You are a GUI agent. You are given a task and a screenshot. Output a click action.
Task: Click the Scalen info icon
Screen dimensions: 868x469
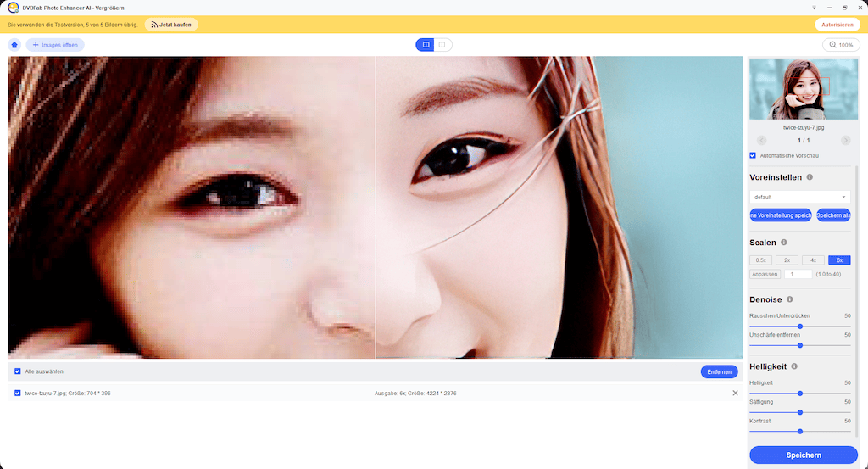tap(784, 243)
